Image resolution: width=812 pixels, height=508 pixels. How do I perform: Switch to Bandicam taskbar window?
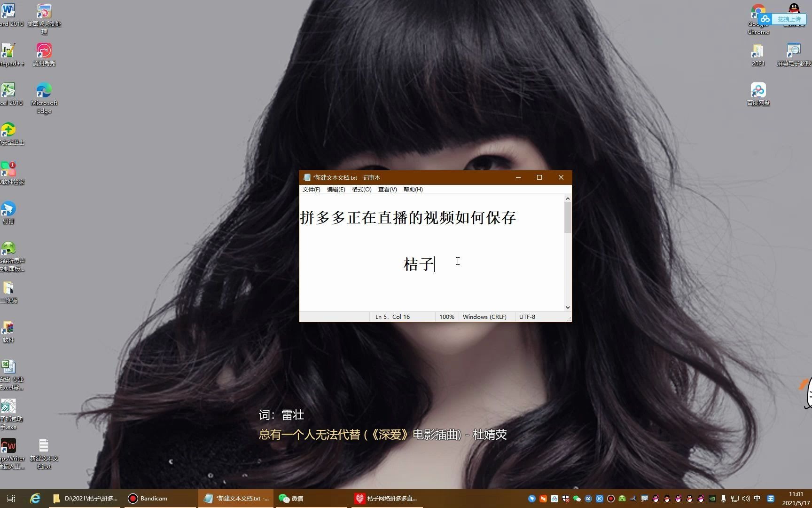[x=160, y=499]
